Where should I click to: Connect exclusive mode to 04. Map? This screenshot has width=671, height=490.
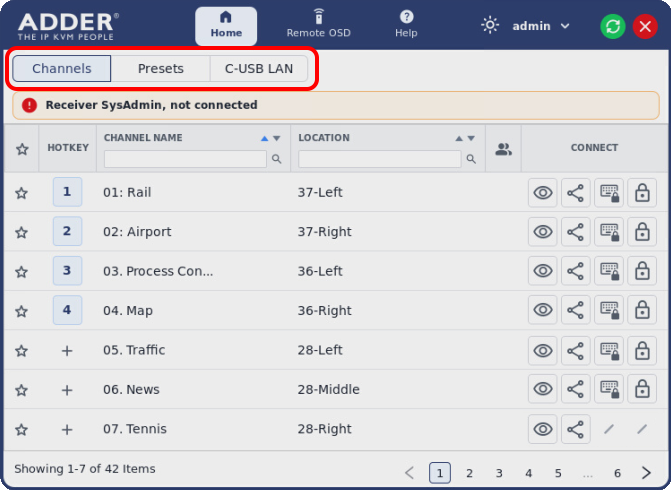[609, 310]
